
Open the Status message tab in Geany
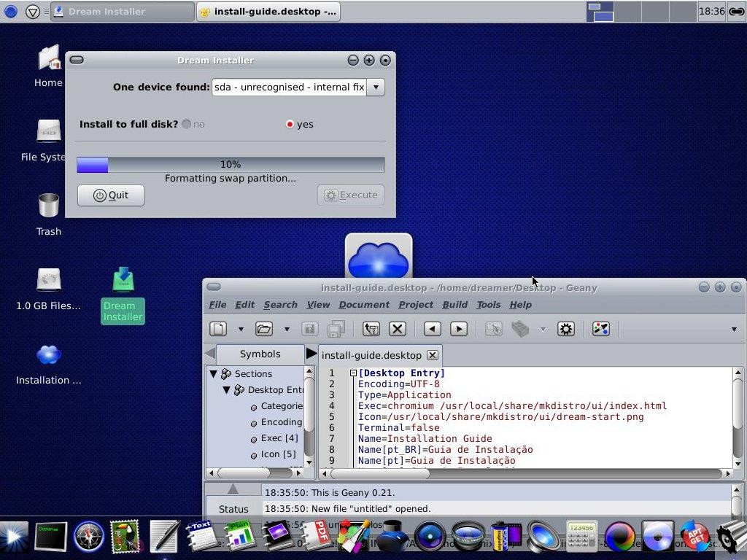(x=233, y=508)
